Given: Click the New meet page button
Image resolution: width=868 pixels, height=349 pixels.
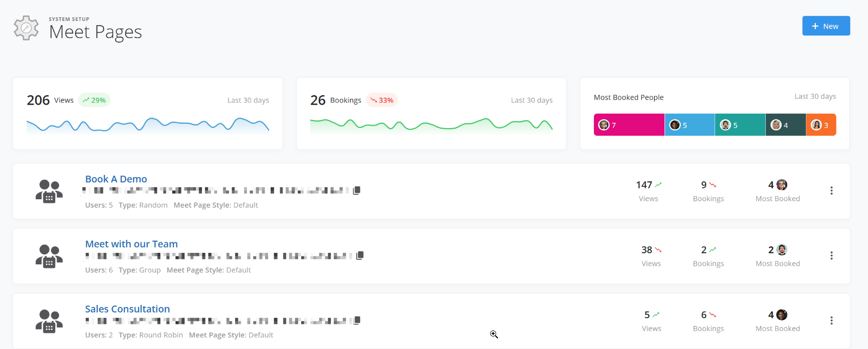Looking at the screenshot, I should (825, 26).
